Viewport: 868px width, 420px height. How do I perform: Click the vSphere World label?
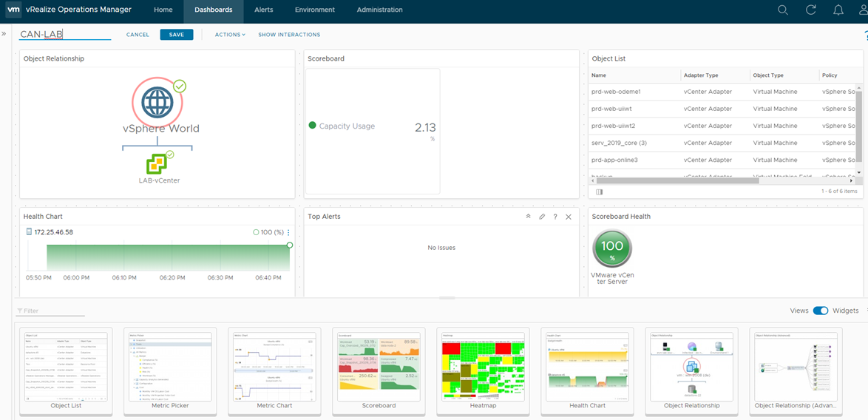[x=161, y=129]
